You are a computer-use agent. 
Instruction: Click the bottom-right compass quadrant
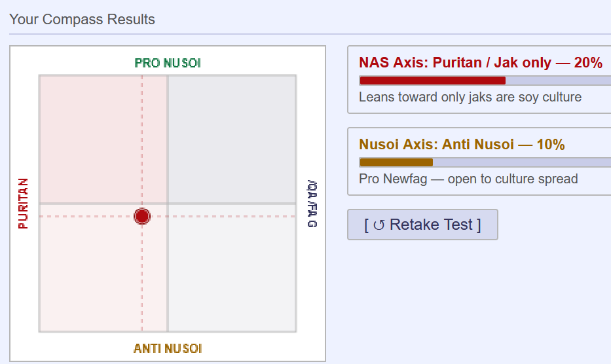click(x=232, y=268)
